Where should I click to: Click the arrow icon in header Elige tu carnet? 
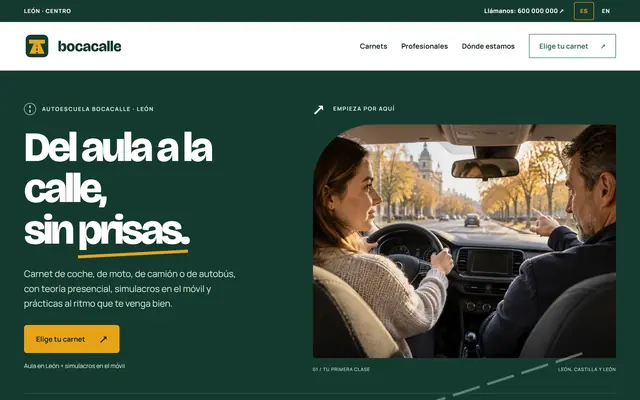tap(603, 47)
